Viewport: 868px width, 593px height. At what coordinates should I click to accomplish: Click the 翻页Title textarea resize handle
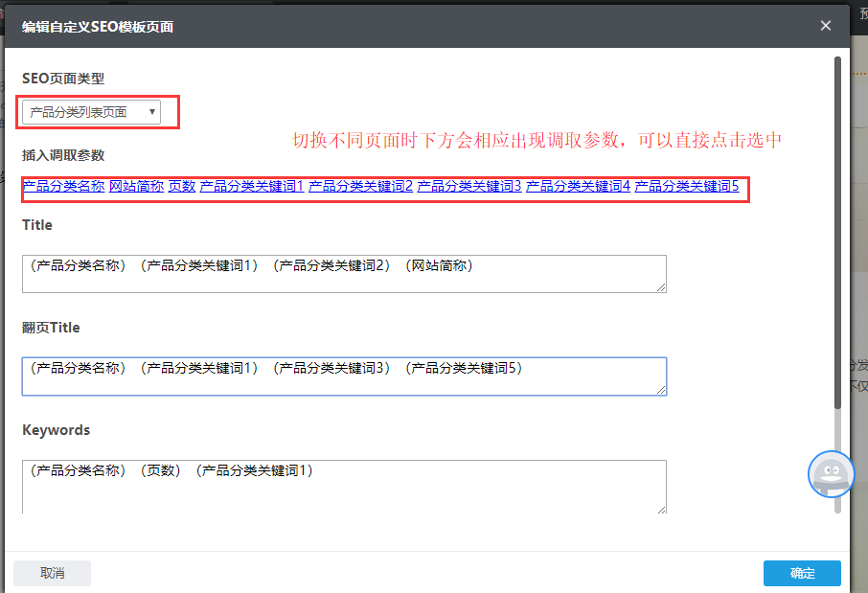pyautogui.click(x=661, y=390)
